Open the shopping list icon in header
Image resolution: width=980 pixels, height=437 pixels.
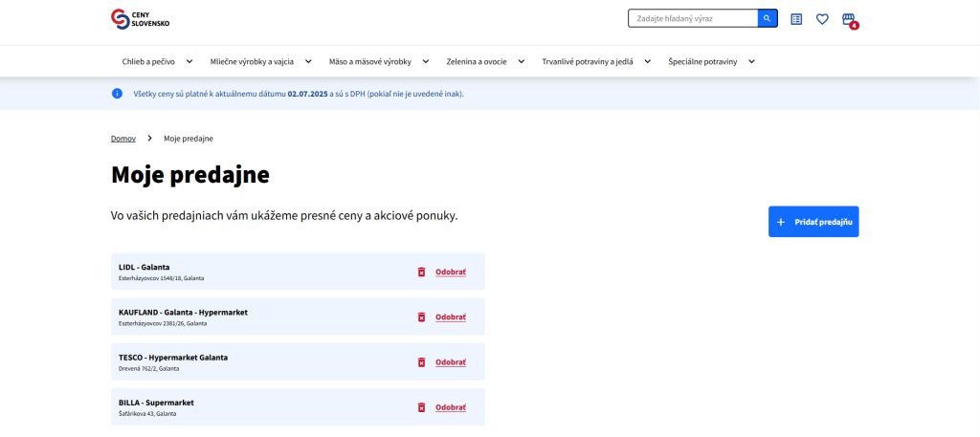(796, 19)
